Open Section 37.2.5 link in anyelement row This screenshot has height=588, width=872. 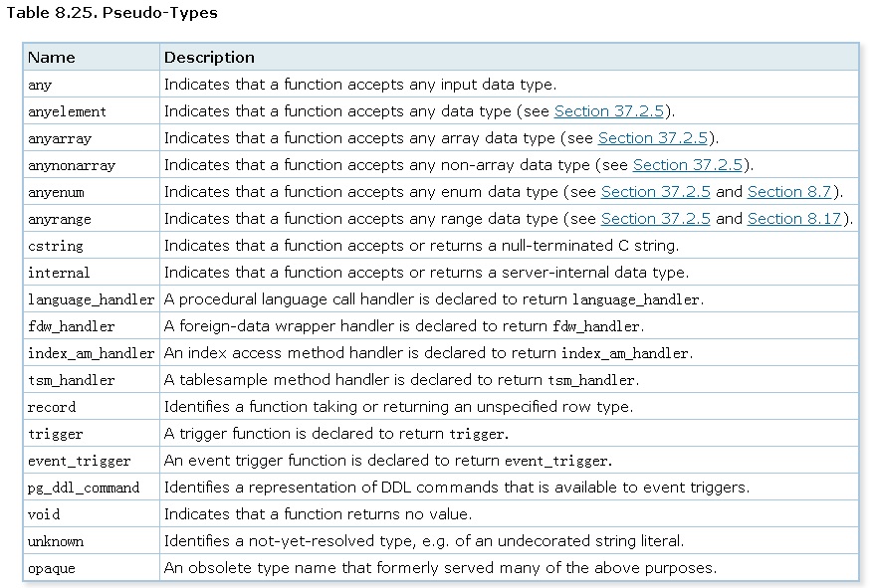point(609,111)
